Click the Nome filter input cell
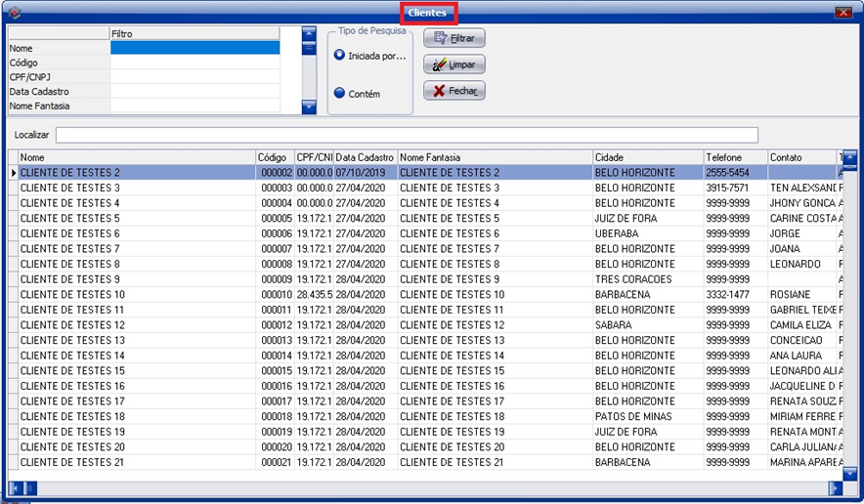 click(194, 47)
